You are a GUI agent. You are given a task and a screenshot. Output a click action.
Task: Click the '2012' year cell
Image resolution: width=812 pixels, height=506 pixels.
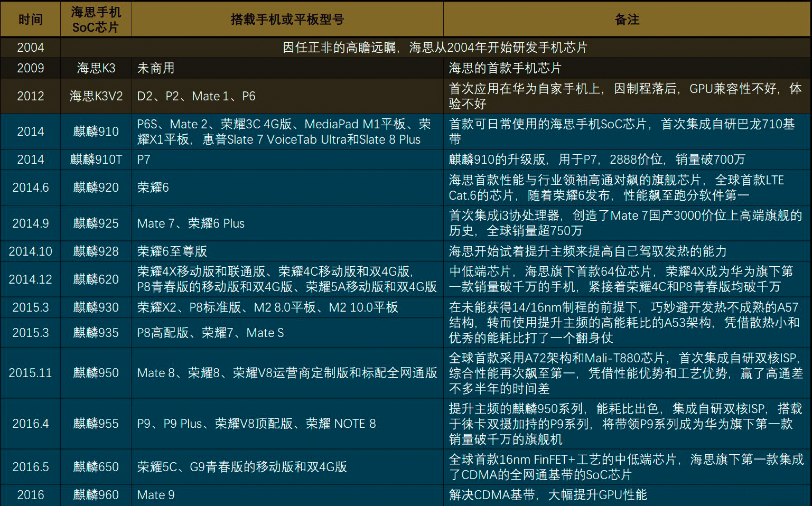[x=30, y=96]
